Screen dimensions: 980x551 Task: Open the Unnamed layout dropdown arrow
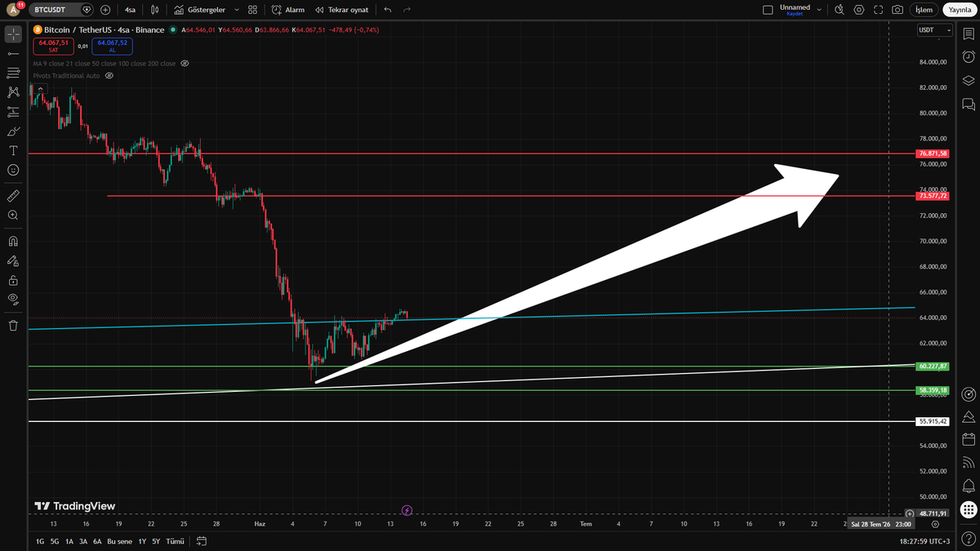pos(817,10)
